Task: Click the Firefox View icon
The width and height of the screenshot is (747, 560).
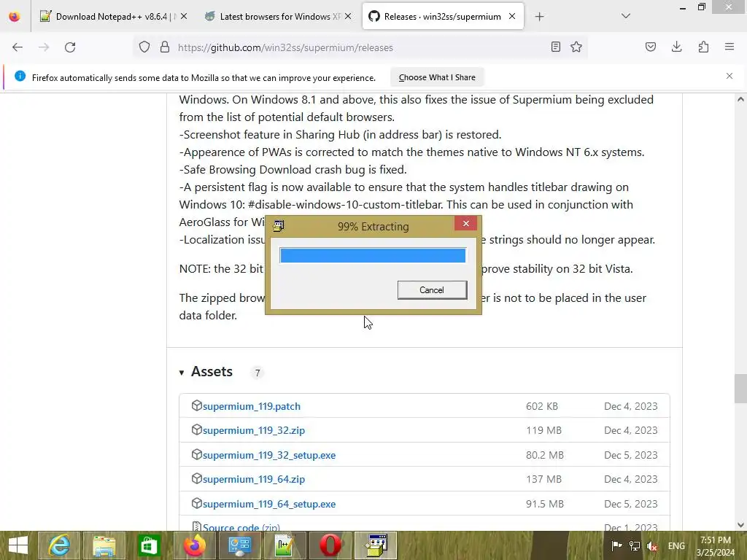Action: click(15, 17)
